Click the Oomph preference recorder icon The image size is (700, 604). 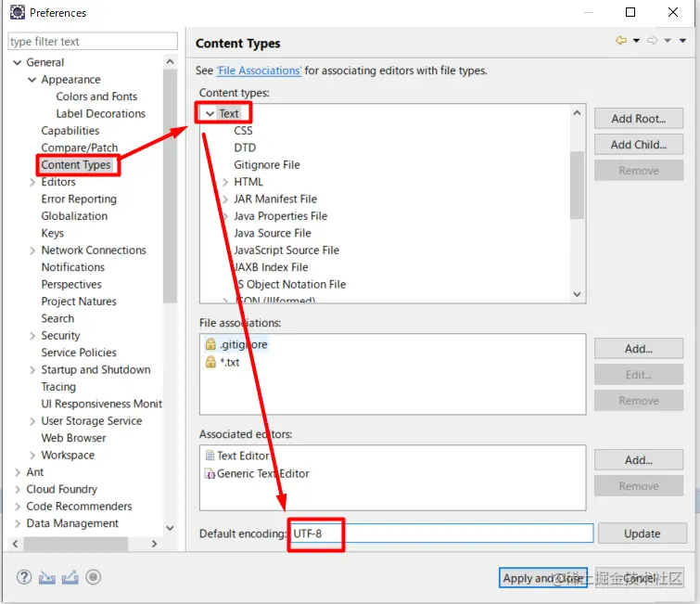(94, 577)
